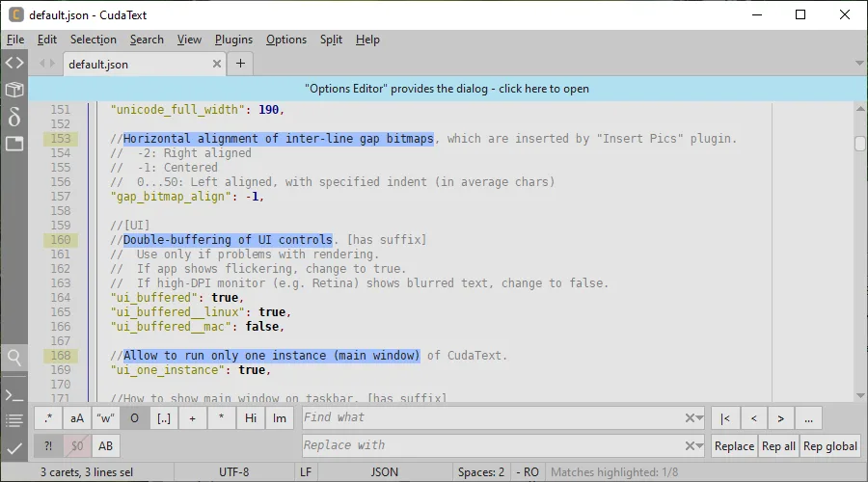868x482 pixels.
Task: Open Find what history dropdown
Action: [700, 418]
